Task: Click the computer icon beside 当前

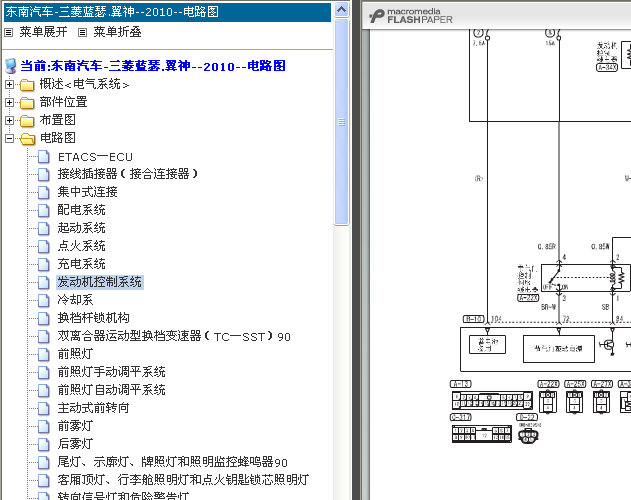Action: [11, 66]
